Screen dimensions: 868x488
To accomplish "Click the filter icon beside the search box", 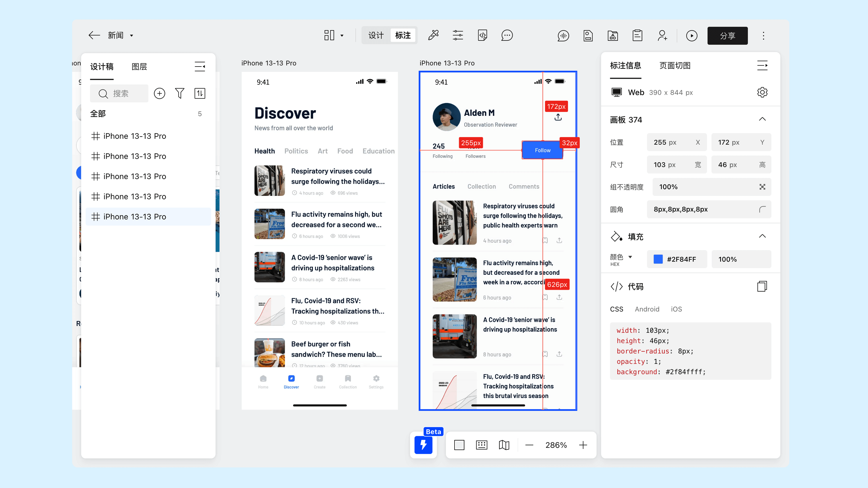I will 180,93.
